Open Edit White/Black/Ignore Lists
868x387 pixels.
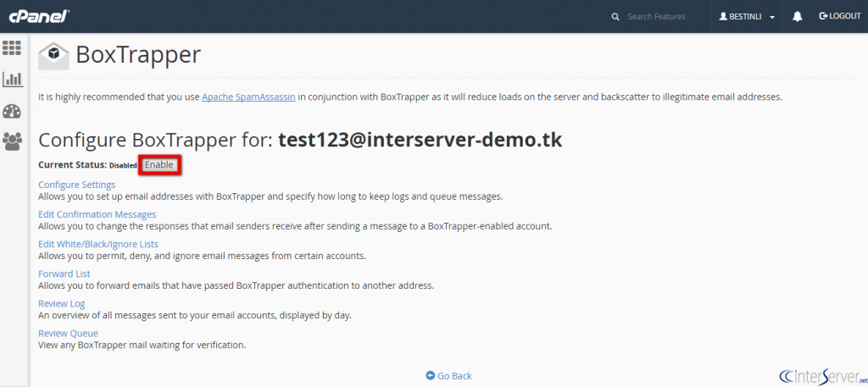(98, 244)
